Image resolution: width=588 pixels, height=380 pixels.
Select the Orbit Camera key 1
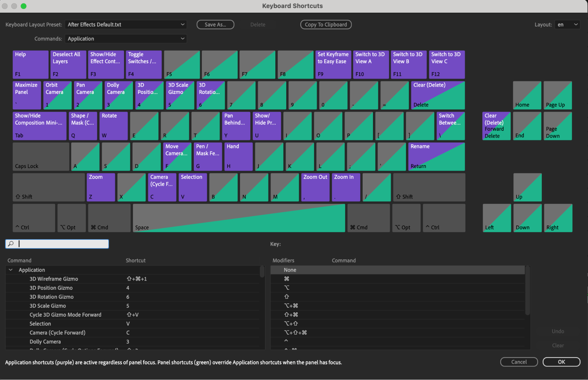coord(57,95)
